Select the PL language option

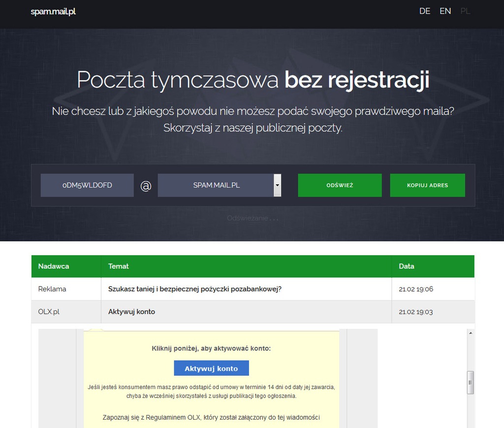[465, 11]
